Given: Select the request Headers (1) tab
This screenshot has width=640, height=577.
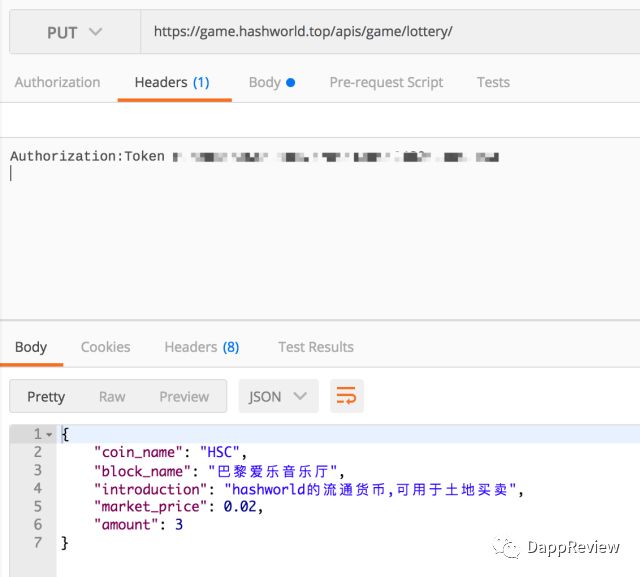Looking at the screenshot, I should point(172,82).
